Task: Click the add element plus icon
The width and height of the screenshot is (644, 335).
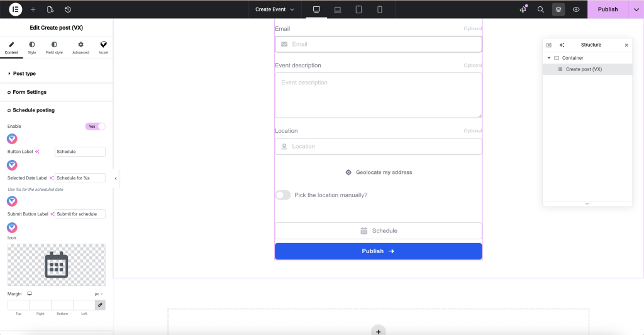Action: point(33,9)
